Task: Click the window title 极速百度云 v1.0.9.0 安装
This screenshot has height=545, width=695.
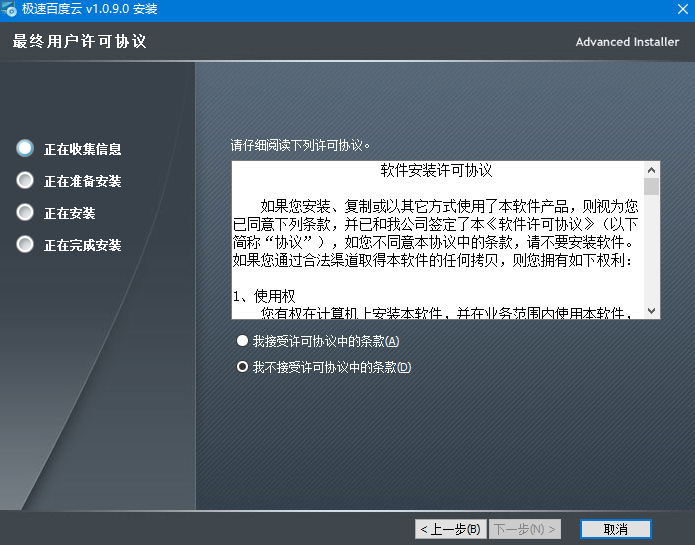Action: click(90, 9)
